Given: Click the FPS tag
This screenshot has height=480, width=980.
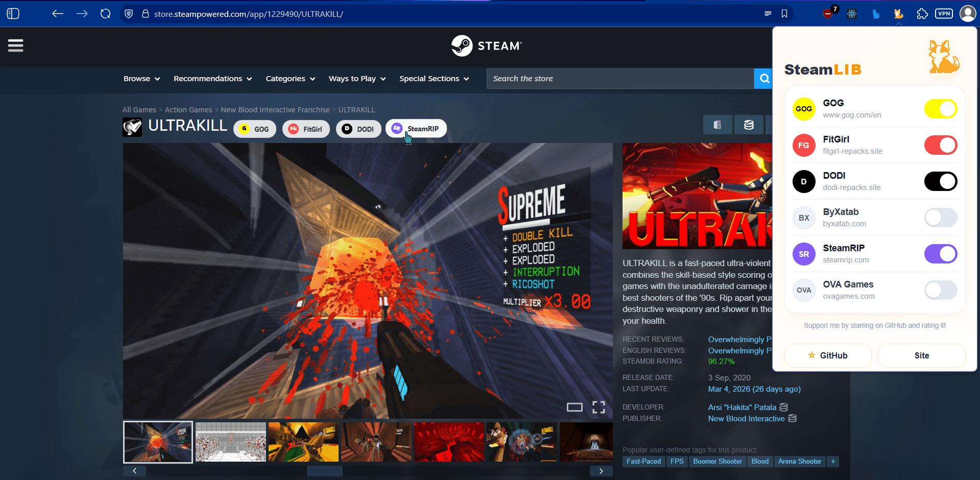Looking at the screenshot, I should click(x=677, y=461).
